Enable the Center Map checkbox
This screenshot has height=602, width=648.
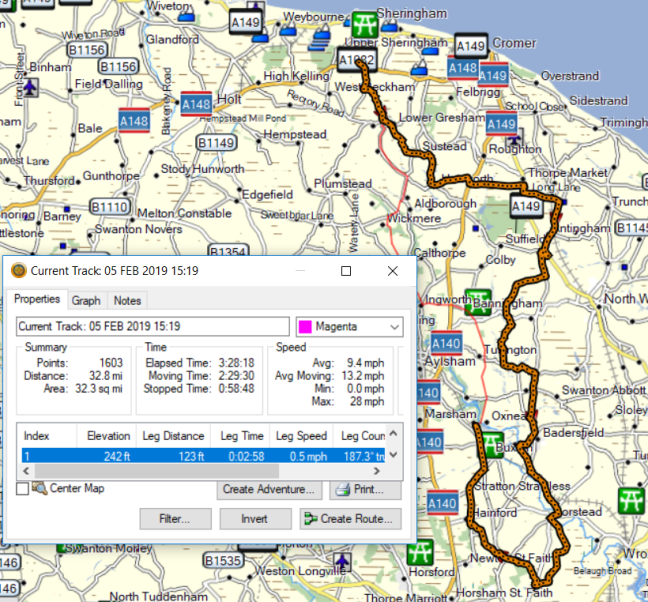tap(22, 489)
